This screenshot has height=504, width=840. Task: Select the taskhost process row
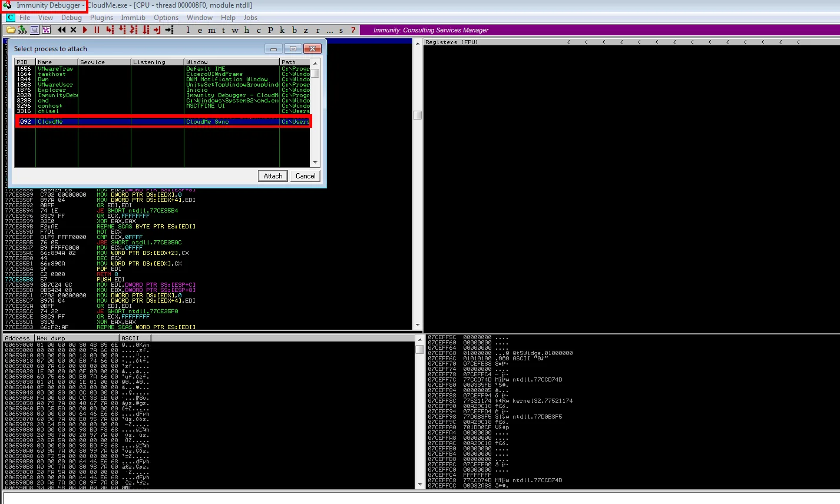tap(163, 74)
